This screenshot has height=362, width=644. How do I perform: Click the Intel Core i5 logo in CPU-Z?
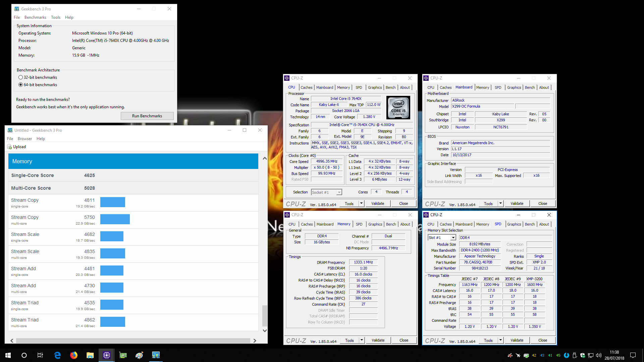pos(398,108)
